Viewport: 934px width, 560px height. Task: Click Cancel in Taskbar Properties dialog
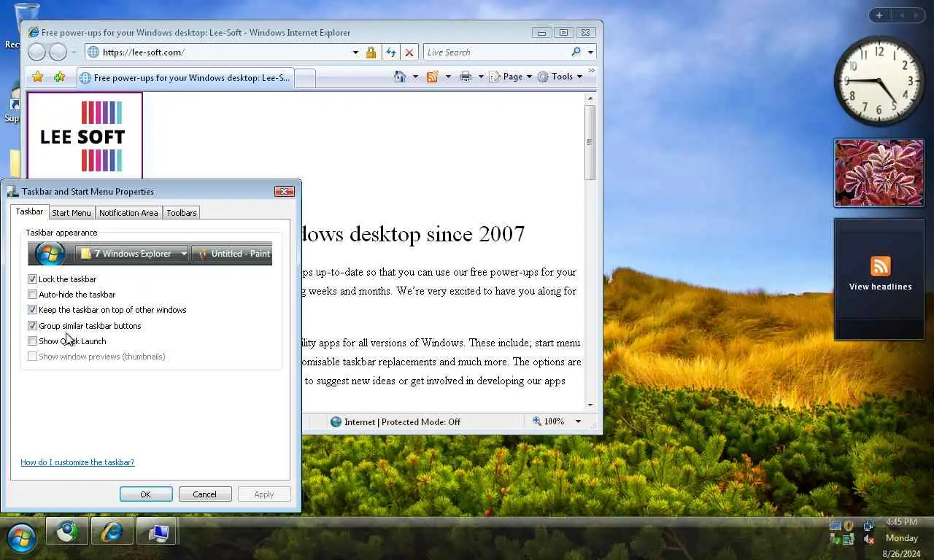(204, 494)
